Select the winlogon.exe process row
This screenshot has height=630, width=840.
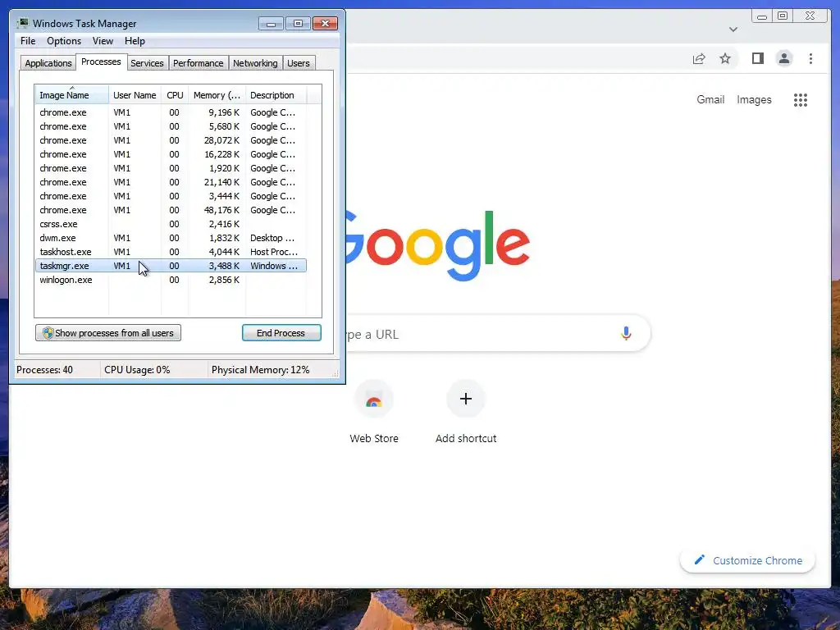point(171,280)
